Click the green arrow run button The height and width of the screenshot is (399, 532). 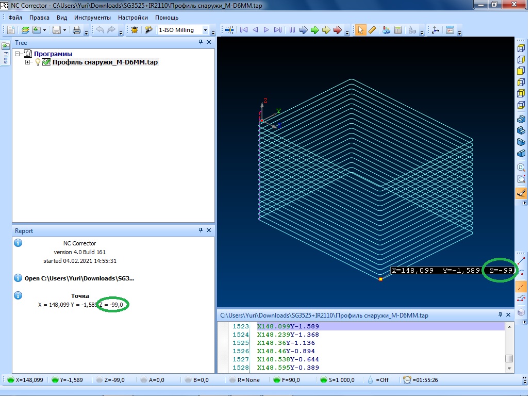pyautogui.click(x=314, y=30)
